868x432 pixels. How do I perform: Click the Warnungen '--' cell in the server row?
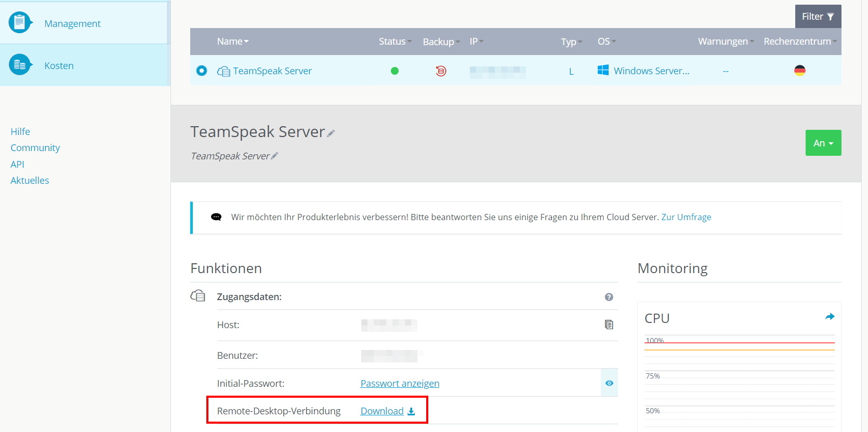tap(726, 71)
